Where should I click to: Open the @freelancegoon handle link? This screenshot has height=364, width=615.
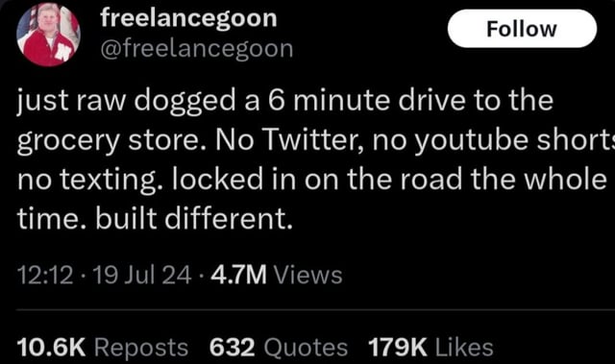[197, 49]
